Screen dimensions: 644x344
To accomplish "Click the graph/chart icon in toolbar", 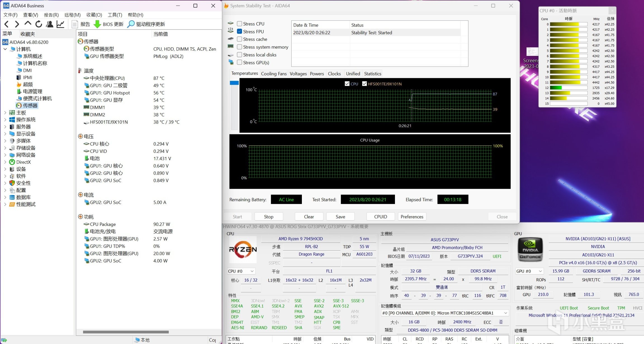I will (60, 24).
